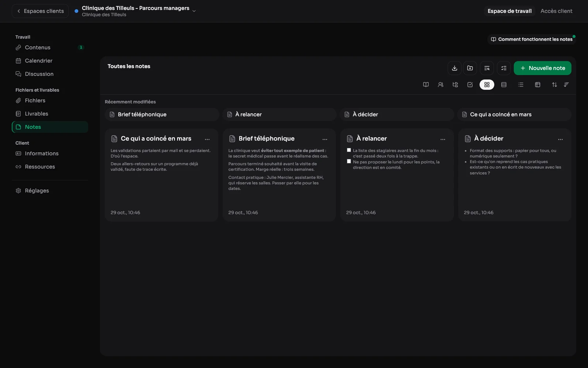This screenshot has height=368, width=588.
Task: Open menu on 'Ce qui a coincé en mars' card
Action: coord(207,139)
